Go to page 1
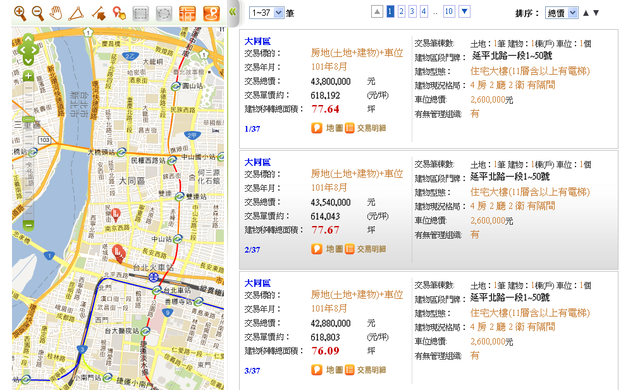The height and width of the screenshot is (390, 640). coord(390,11)
